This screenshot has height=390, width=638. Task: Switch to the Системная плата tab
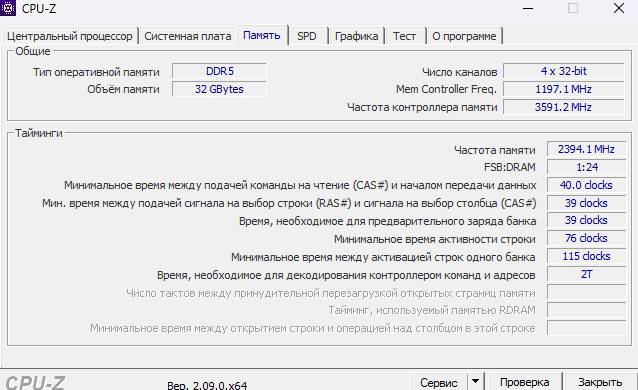(x=188, y=36)
